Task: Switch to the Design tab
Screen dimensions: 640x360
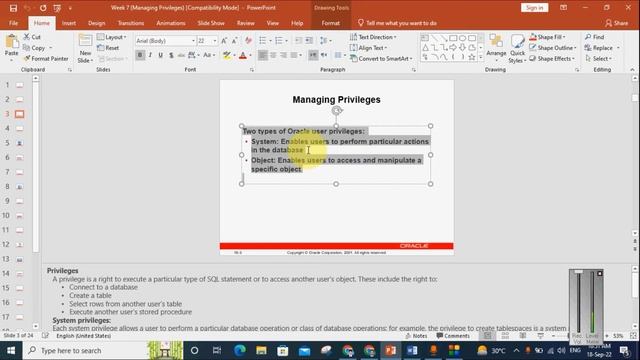Action: pos(96,23)
